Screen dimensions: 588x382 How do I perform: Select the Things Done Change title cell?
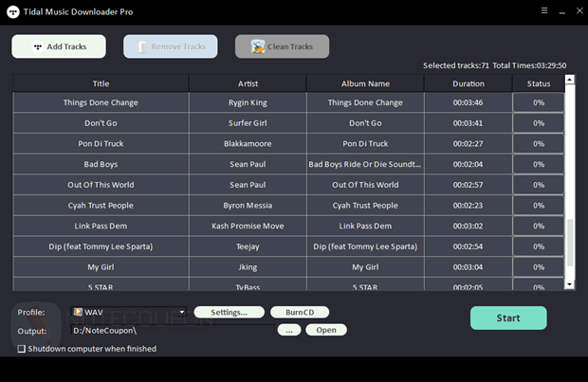(x=101, y=102)
